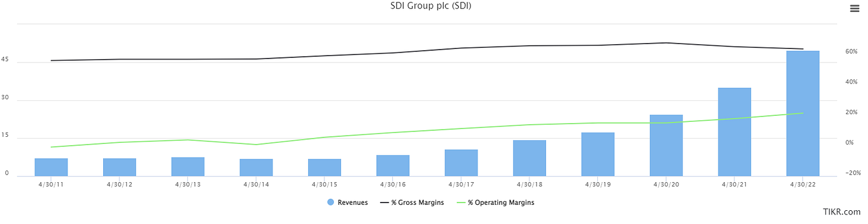Click the 30 left axis value
Image resolution: width=868 pixels, height=224 pixels.
coord(5,97)
